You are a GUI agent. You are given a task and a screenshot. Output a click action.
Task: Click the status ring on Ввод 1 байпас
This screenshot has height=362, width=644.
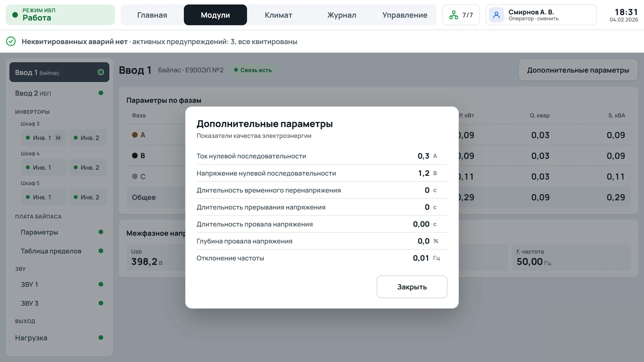[x=101, y=72]
